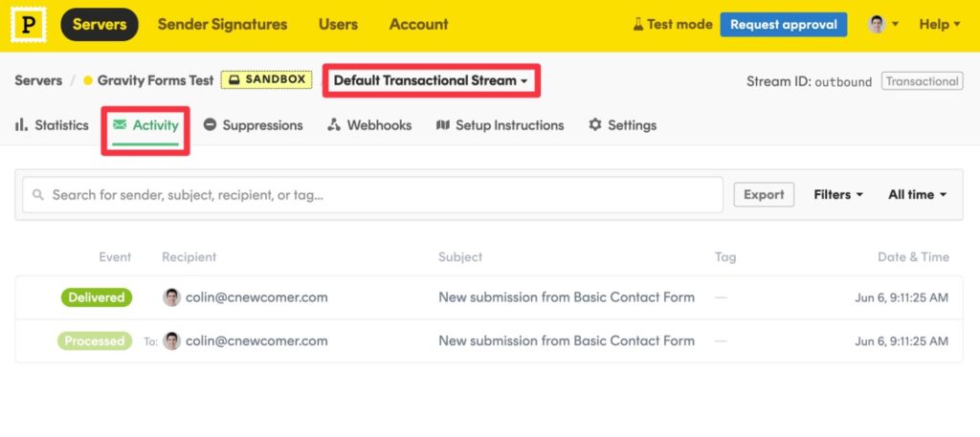Image resolution: width=980 pixels, height=437 pixels.
Task: Open the Webhooks tab
Action: click(x=369, y=125)
